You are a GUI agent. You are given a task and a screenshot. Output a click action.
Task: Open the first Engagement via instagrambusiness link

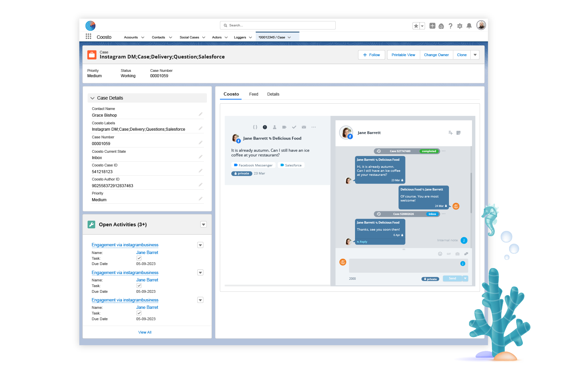click(125, 245)
